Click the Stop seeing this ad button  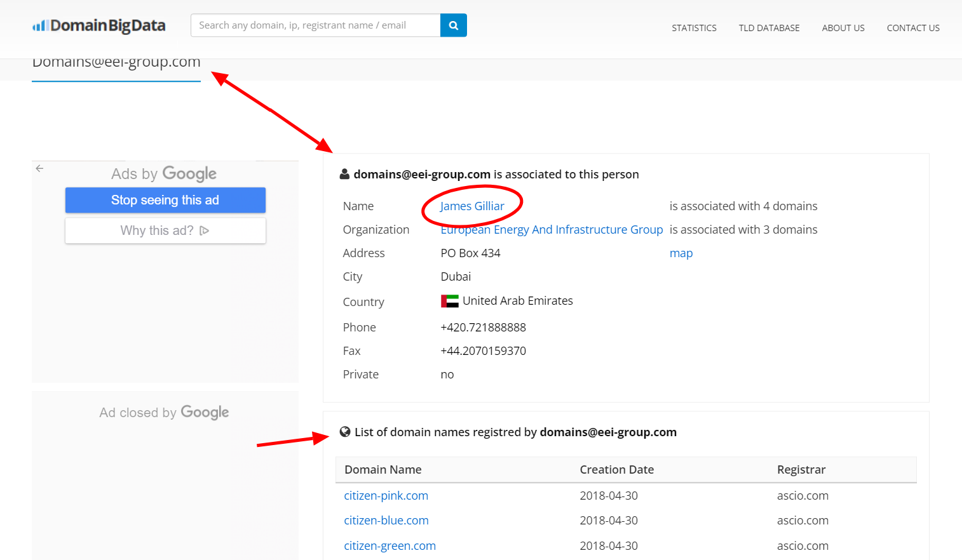(165, 200)
